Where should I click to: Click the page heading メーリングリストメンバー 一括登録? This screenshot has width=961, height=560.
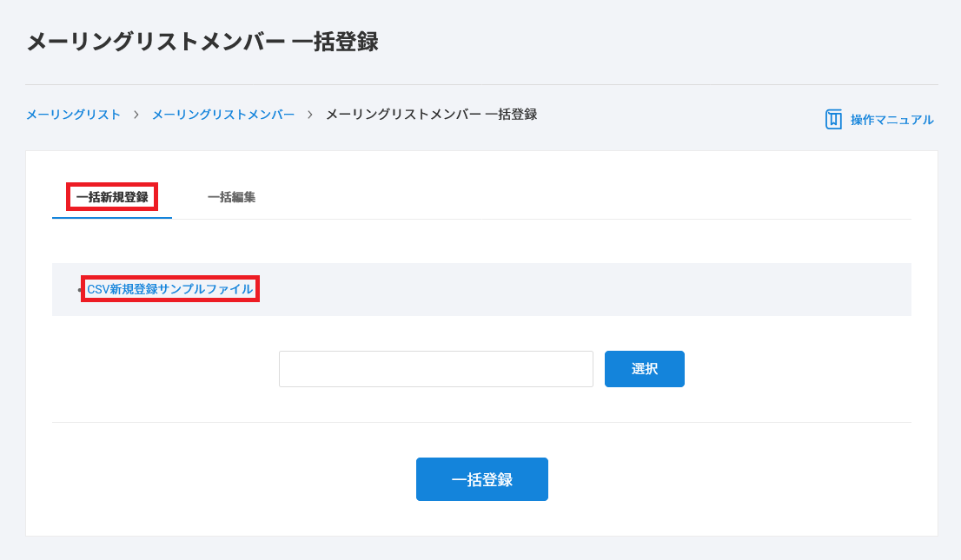click(x=202, y=42)
